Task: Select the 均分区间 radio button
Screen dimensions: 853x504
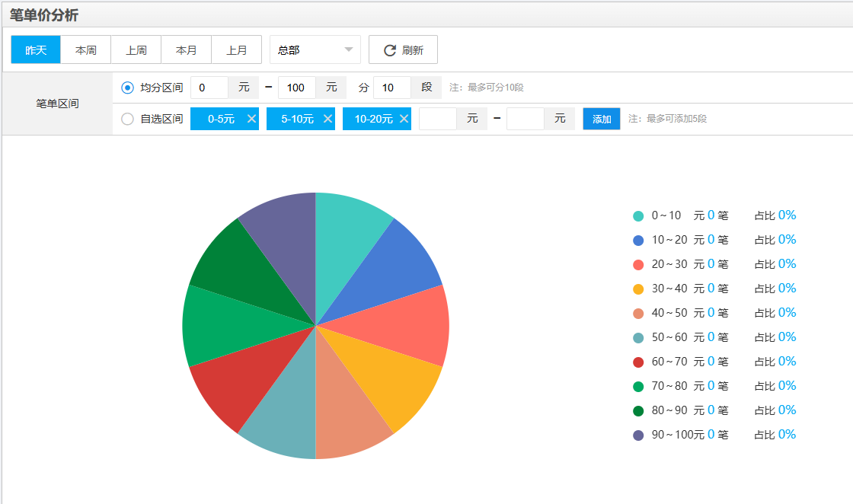Action: 127,88
